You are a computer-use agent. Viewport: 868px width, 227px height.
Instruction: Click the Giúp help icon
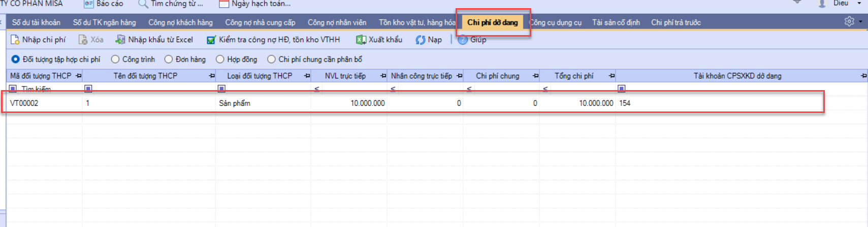(x=463, y=40)
